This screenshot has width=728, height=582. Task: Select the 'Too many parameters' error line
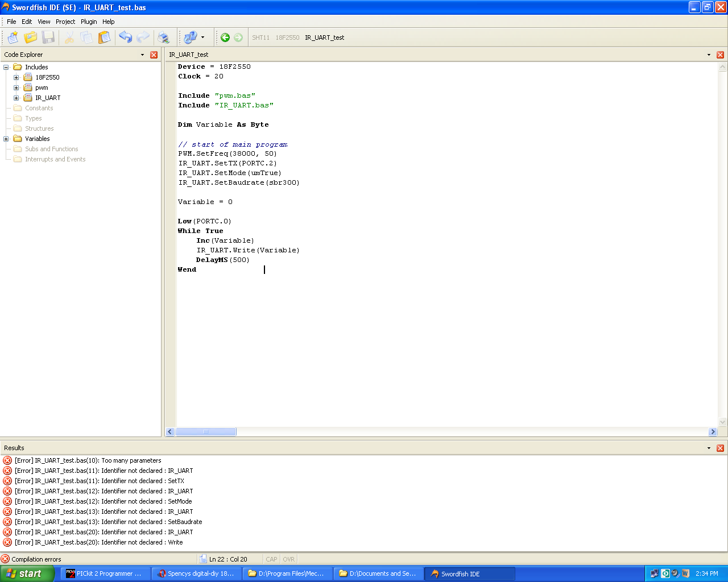(88, 460)
